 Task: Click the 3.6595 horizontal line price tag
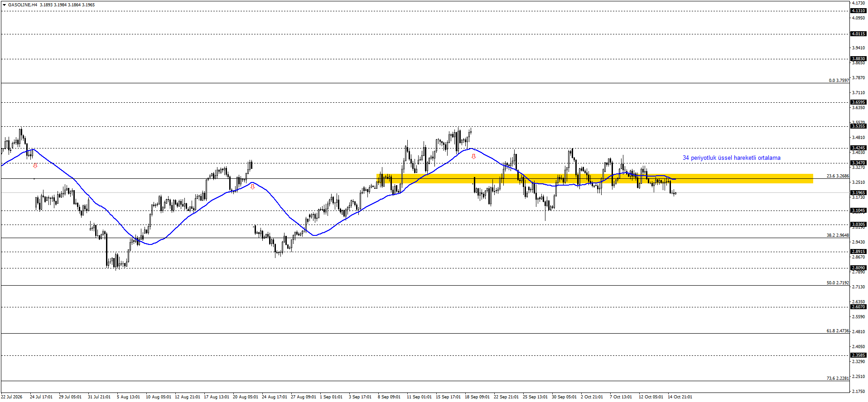pyautogui.click(x=858, y=102)
